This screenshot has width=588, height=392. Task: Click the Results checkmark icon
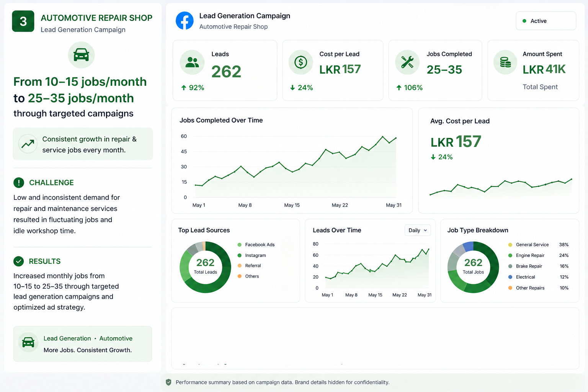[18, 261]
